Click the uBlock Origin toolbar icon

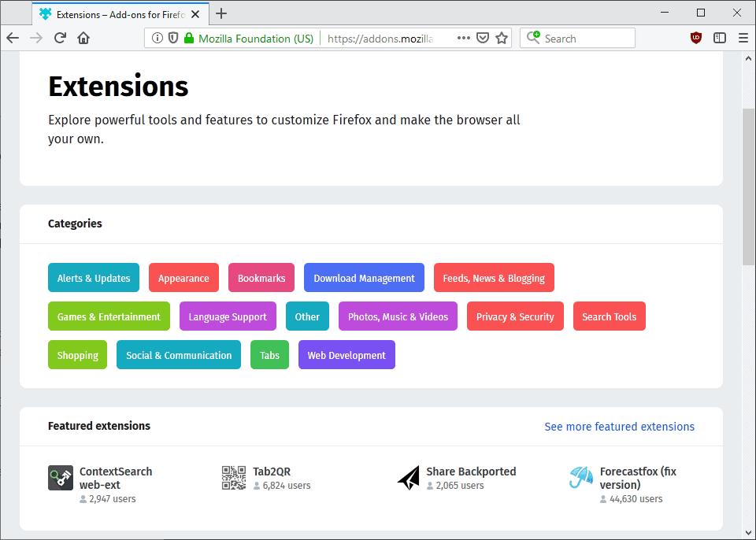(695, 37)
